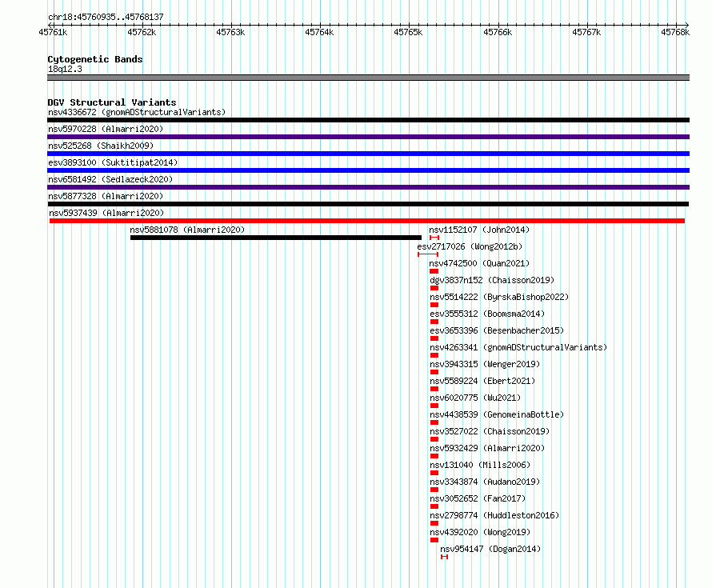Click the red nsv2798774 variant block
Viewport: 712px width, 588px height.
(434, 523)
